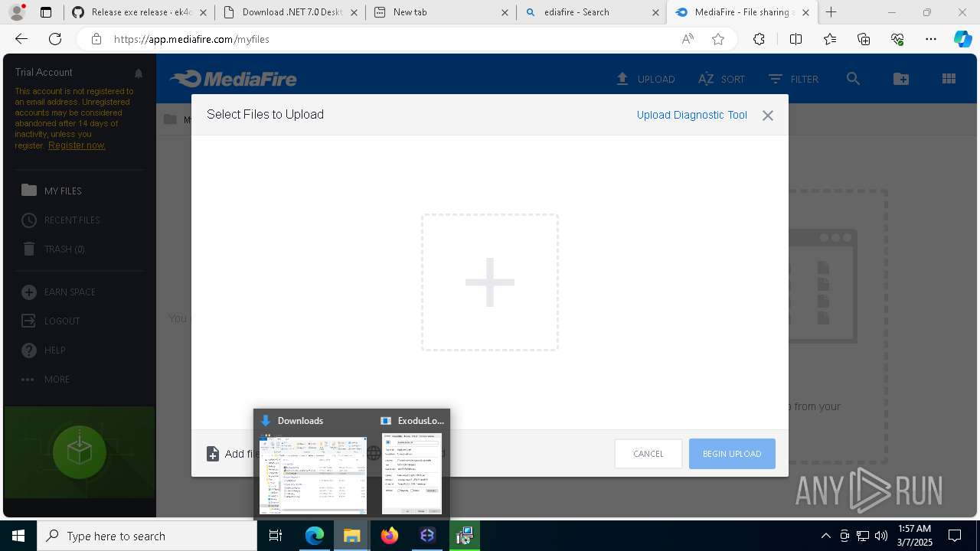980x551 pixels.
Task: Click the plus drop zone to add files
Action: coord(490,282)
